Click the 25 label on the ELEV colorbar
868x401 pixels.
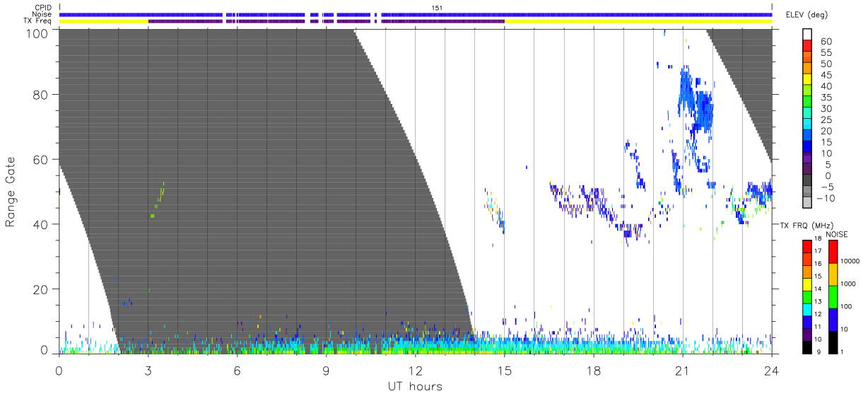click(x=826, y=120)
